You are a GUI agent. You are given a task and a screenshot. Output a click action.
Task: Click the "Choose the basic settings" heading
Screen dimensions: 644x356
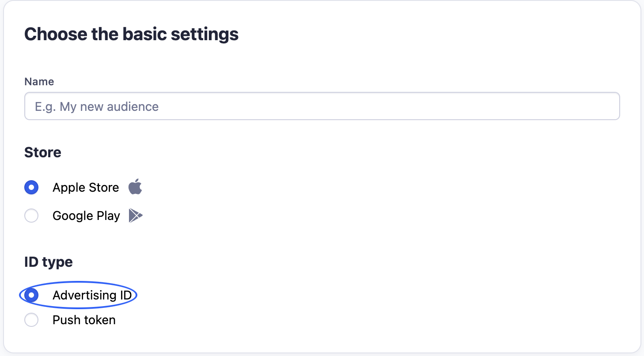pyautogui.click(x=131, y=34)
